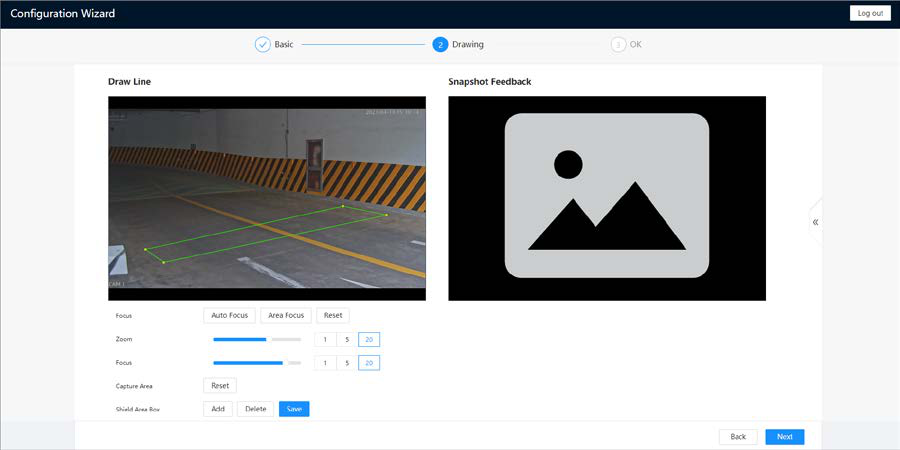The image size is (900, 450).
Task: Select Focus step value 20
Action: [369, 363]
